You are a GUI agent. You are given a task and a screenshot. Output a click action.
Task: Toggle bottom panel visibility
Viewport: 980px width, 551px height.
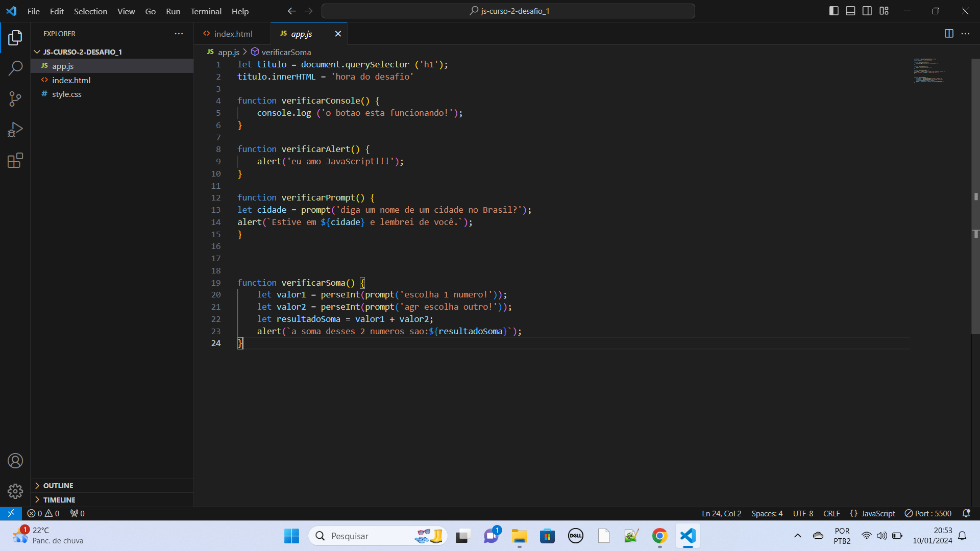(x=850, y=11)
